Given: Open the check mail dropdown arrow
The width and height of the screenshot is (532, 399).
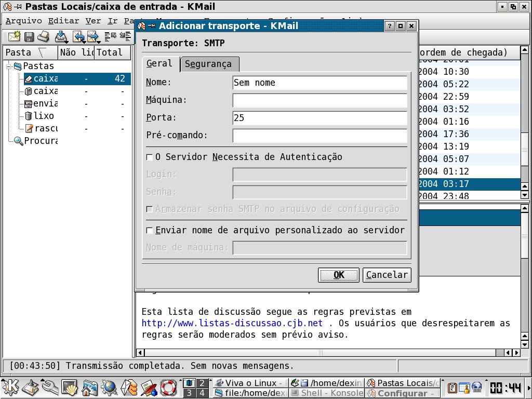Looking at the screenshot, I should 66,42.
